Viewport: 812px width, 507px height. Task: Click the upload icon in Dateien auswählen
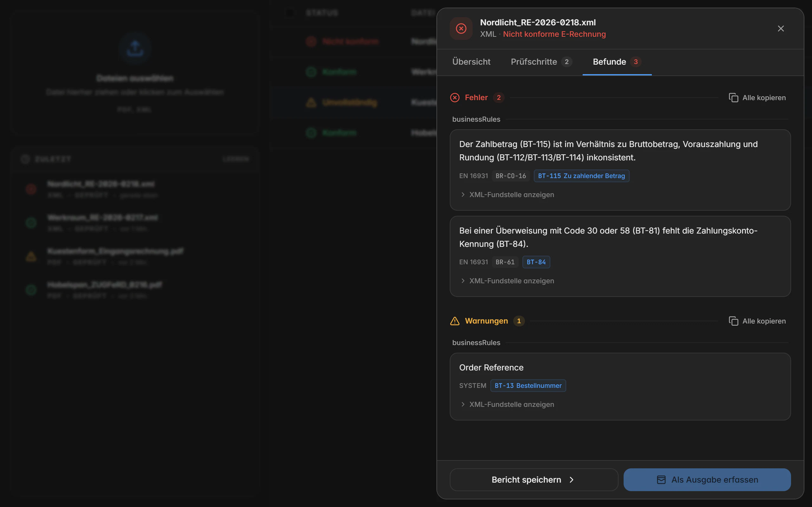(x=135, y=48)
